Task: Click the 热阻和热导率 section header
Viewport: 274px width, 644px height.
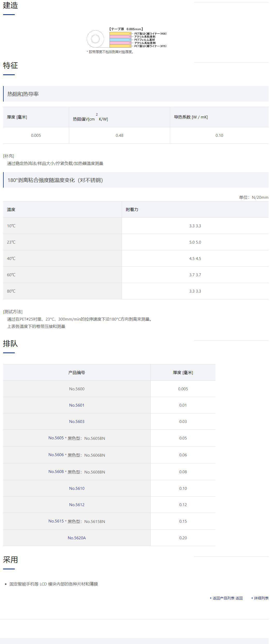Action: (x=23, y=94)
